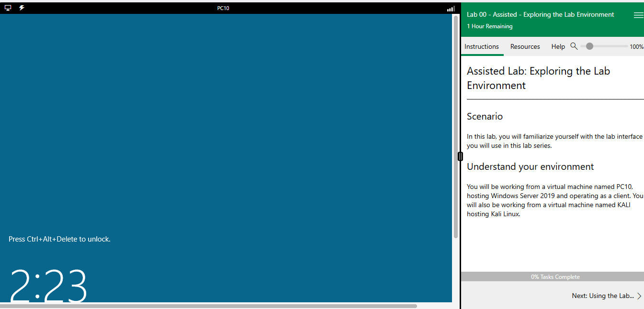Select the Instructions tab

(x=482, y=46)
